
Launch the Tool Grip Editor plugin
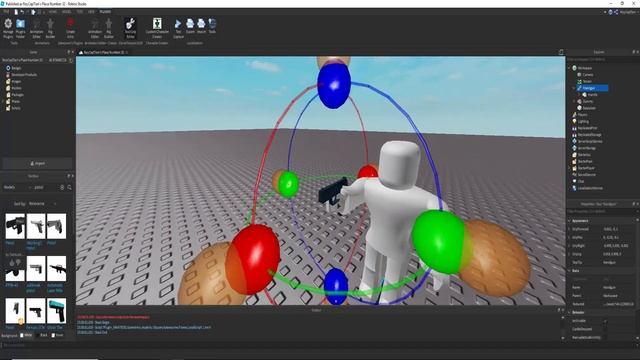pyautogui.click(x=130, y=28)
